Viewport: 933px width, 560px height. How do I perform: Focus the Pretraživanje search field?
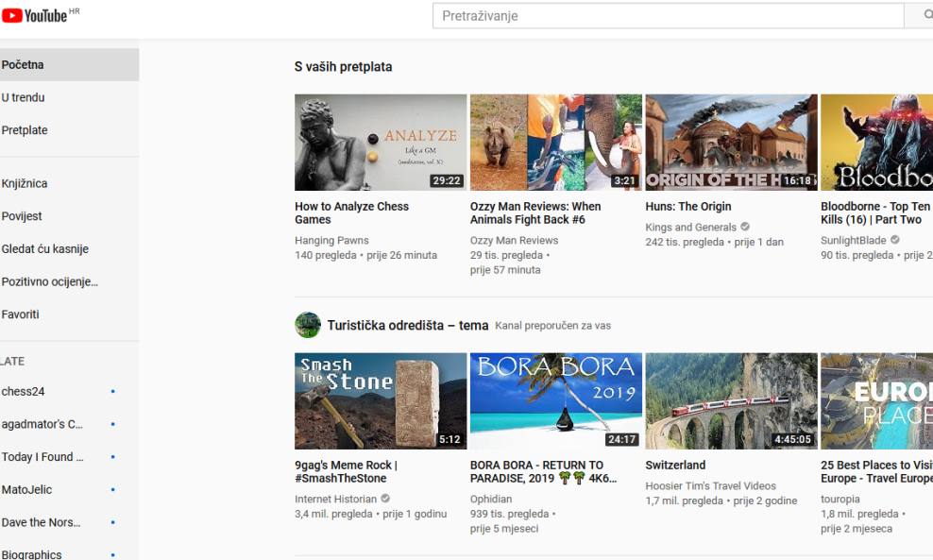click(666, 16)
